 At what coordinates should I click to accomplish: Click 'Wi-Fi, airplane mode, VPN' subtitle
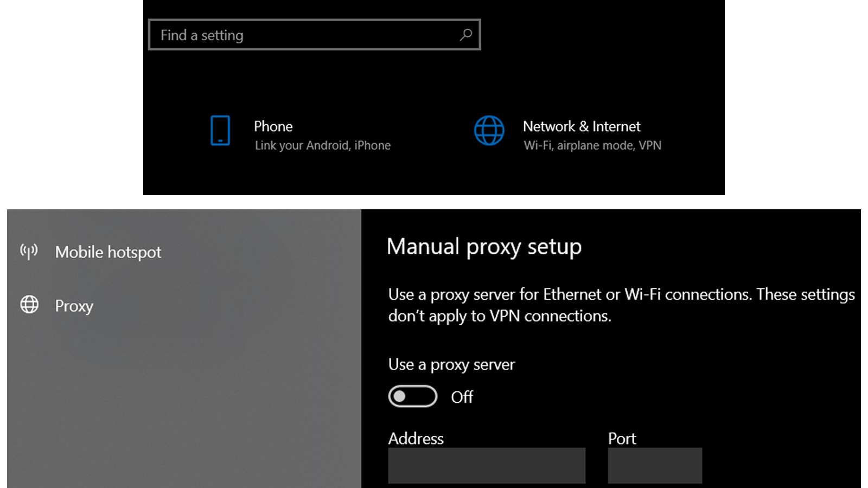coord(592,145)
